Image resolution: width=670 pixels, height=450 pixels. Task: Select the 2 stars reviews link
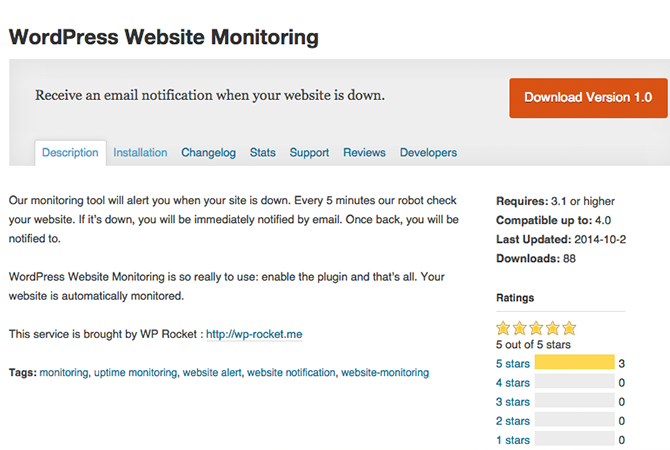(x=513, y=421)
